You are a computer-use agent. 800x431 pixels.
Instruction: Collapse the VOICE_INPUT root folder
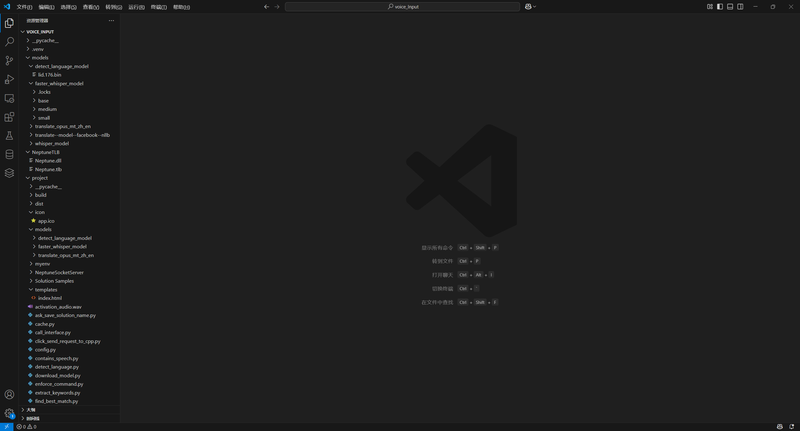[x=69, y=32]
